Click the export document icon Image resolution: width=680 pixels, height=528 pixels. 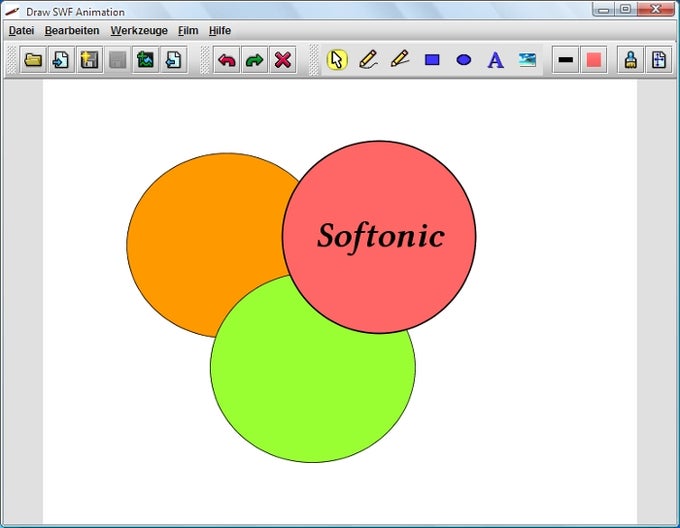[173, 60]
